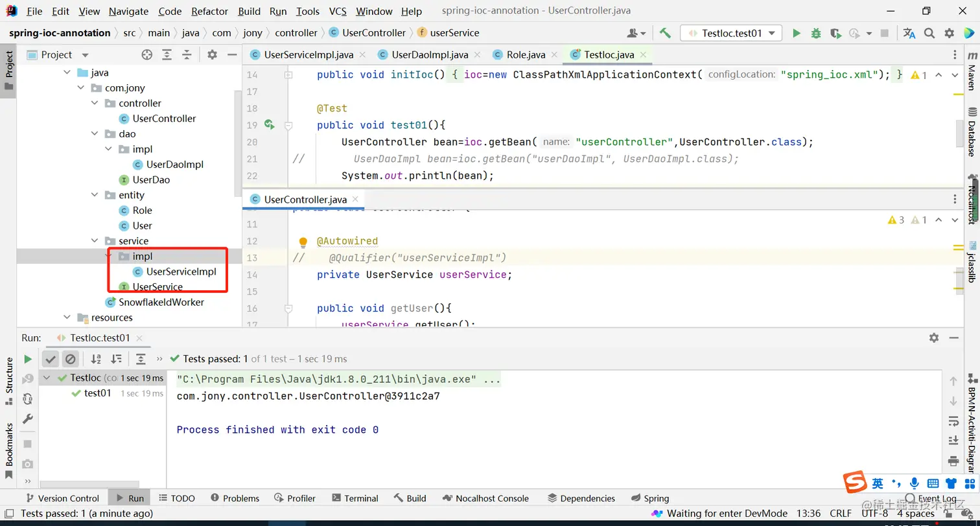
Task: Toggle Bookmarks tool window stripe button
Action: click(x=8, y=450)
